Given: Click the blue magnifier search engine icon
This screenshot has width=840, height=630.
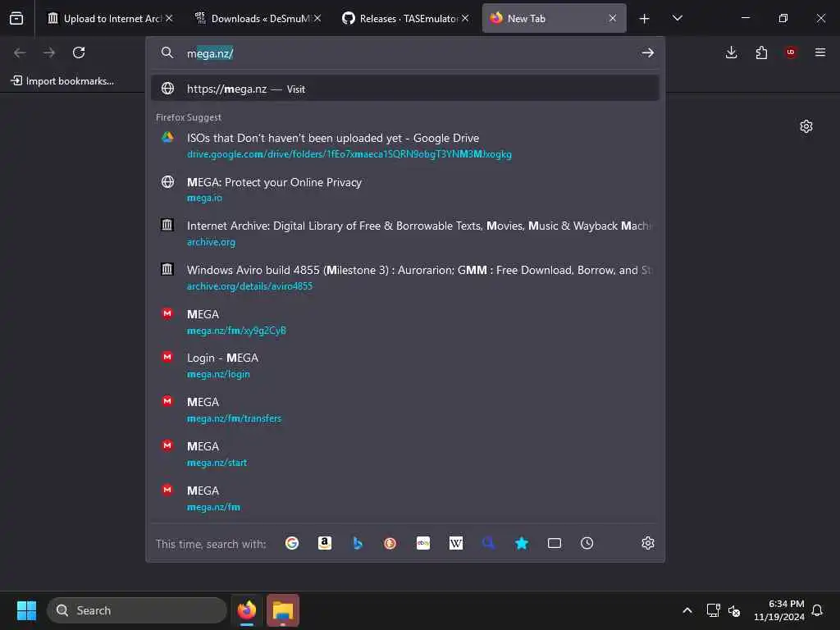Looking at the screenshot, I should coord(489,543).
